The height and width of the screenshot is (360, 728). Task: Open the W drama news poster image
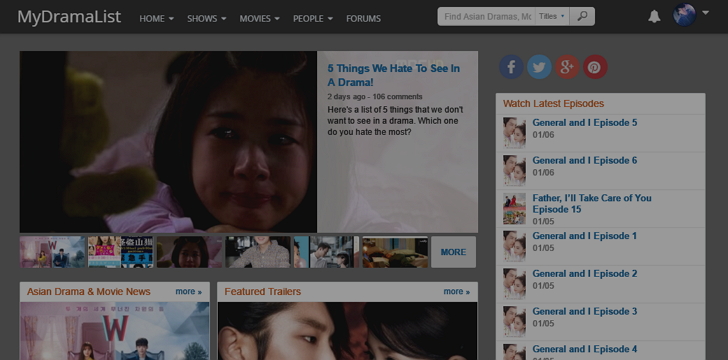[115, 331]
